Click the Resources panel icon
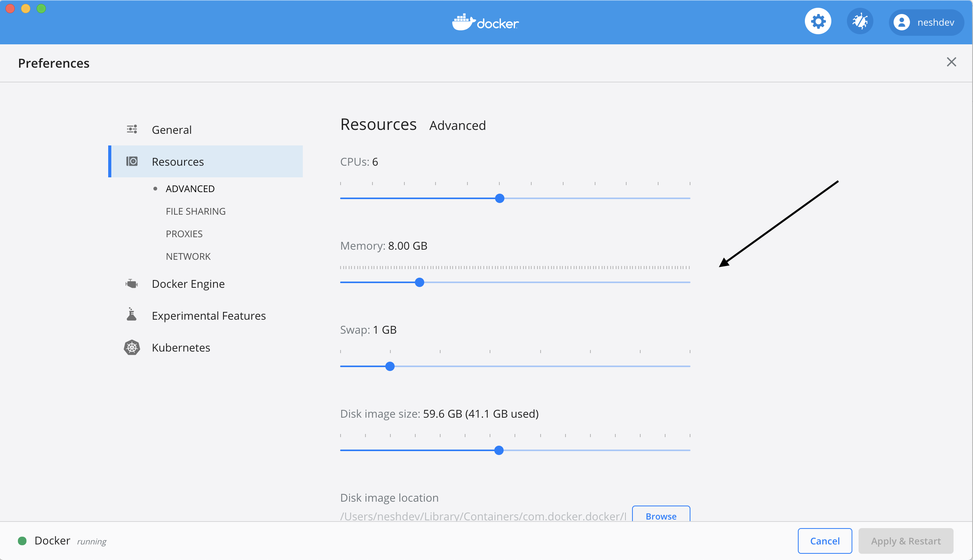The width and height of the screenshot is (973, 560). tap(131, 161)
